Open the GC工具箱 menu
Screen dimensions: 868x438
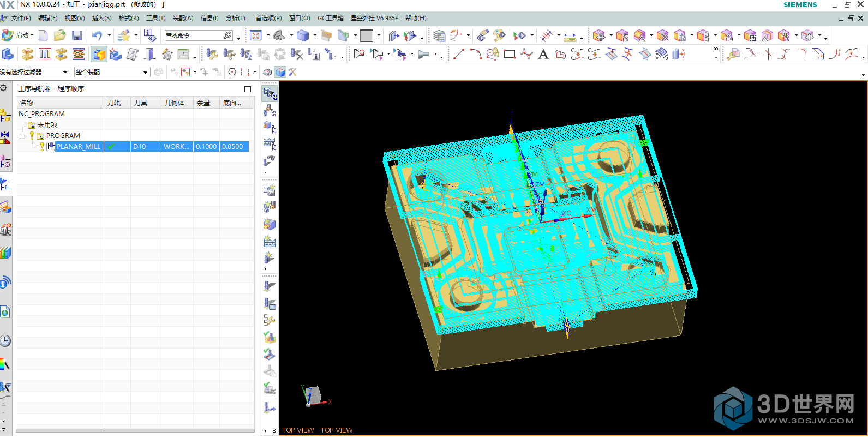tap(331, 18)
